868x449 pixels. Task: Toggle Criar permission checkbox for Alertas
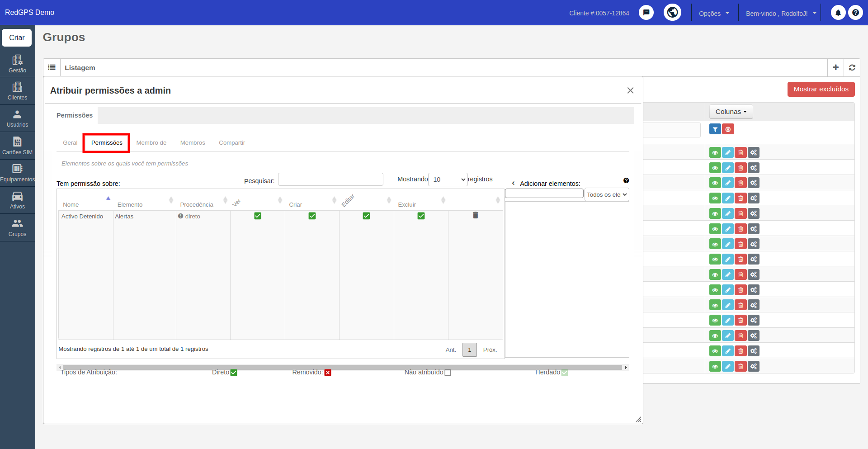tap(312, 216)
